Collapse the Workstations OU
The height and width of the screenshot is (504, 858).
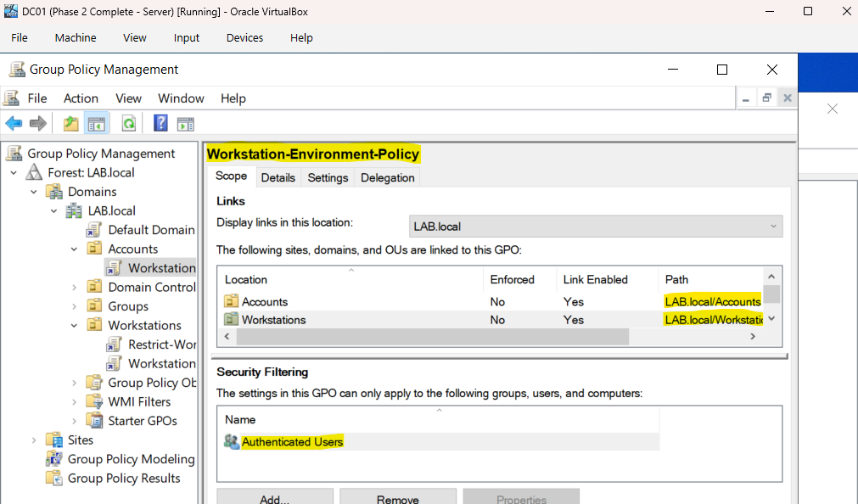(x=74, y=326)
